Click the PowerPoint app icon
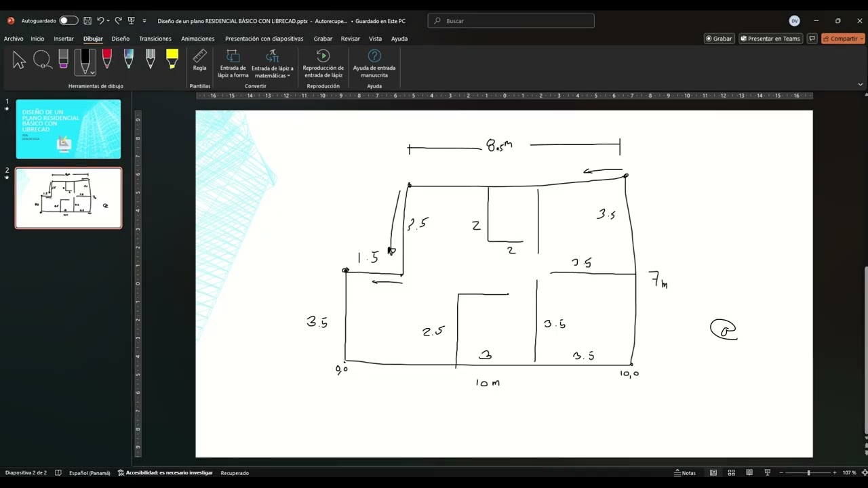868x488 pixels. 11,21
